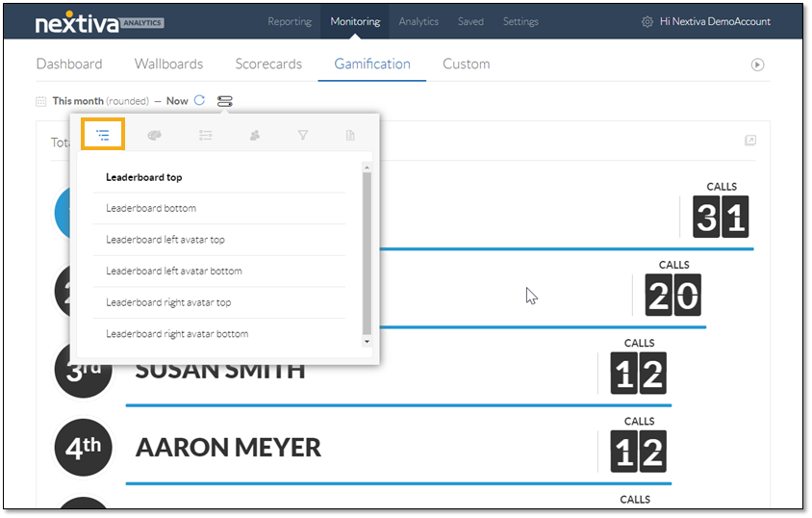
Task: Click the Nextiva Analytics logo
Action: pos(99,23)
